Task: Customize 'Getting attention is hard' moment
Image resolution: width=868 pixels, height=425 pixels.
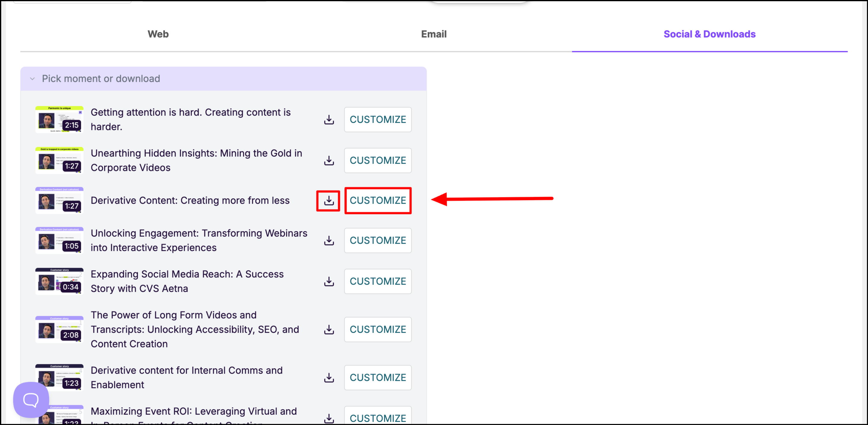Action: pos(377,120)
